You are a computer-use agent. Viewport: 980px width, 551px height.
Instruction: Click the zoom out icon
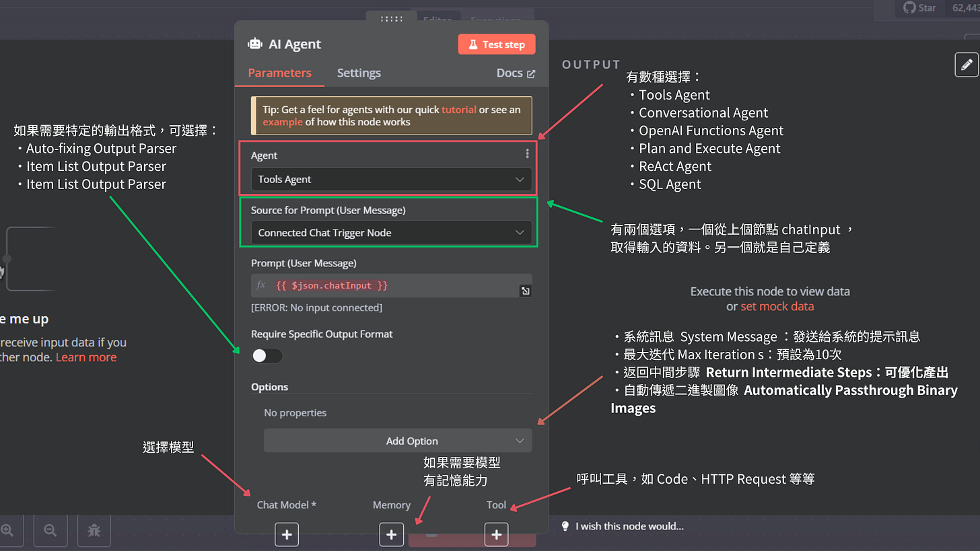[50, 531]
